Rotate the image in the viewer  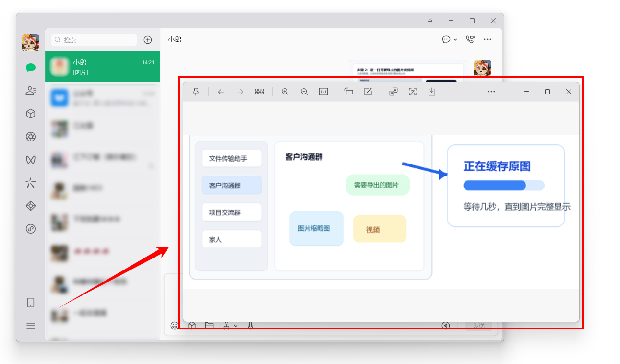click(x=349, y=92)
